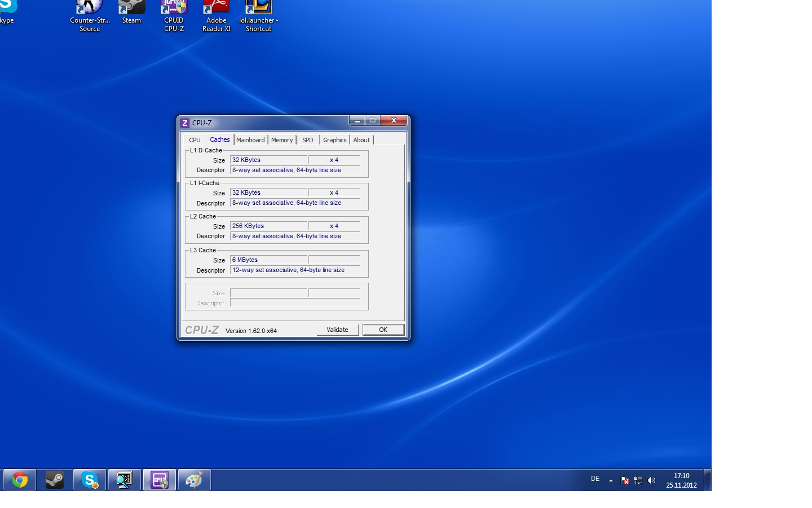Click the L2 Cache group label
Screen dimensions: 812x508
(x=203, y=216)
